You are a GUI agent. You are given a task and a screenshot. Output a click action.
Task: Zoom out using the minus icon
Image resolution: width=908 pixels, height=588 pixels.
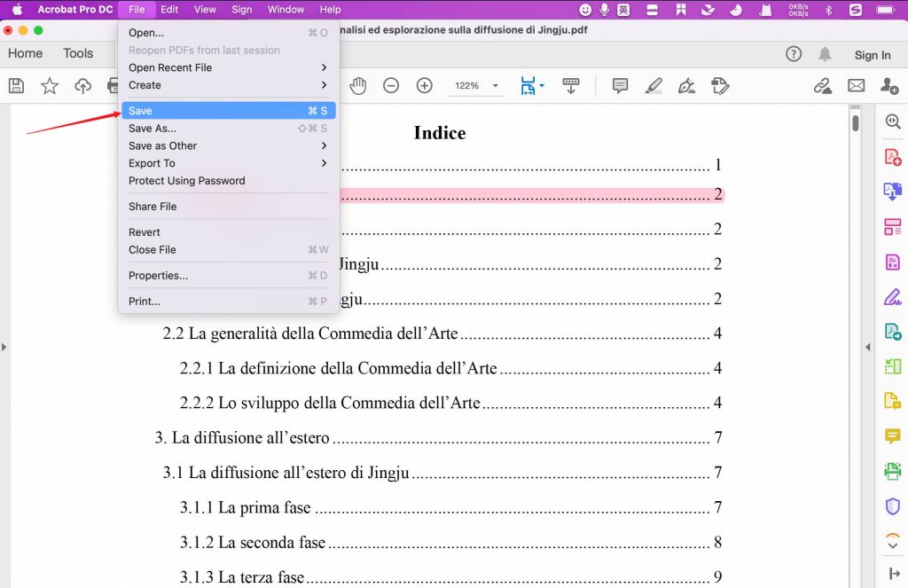pos(390,85)
